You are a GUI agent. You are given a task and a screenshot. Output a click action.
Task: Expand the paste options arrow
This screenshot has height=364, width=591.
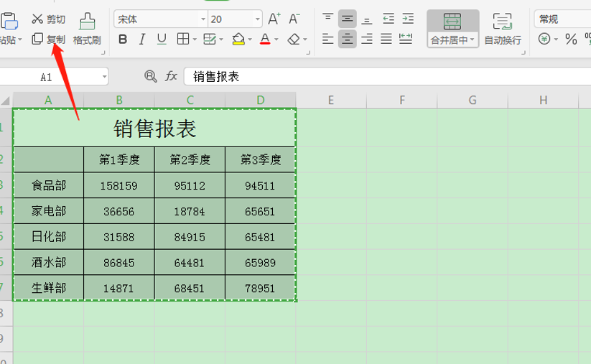pyautogui.click(x=19, y=39)
